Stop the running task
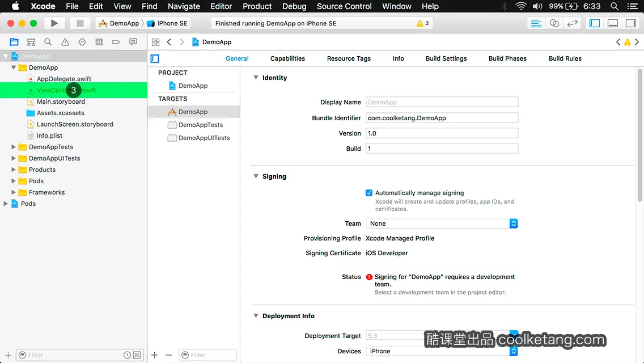This screenshot has width=644, height=363. click(80, 23)
